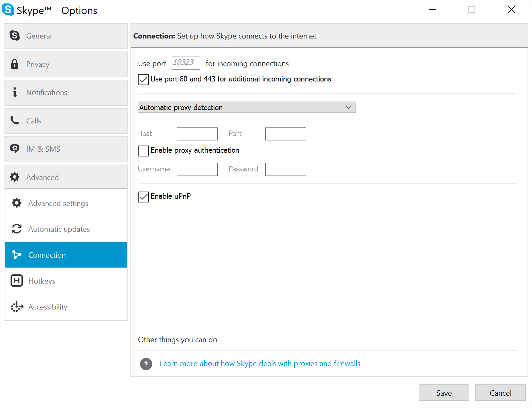Toggle Enable uPnP checkbox
The image size is (532, 408).
[143, 197]
